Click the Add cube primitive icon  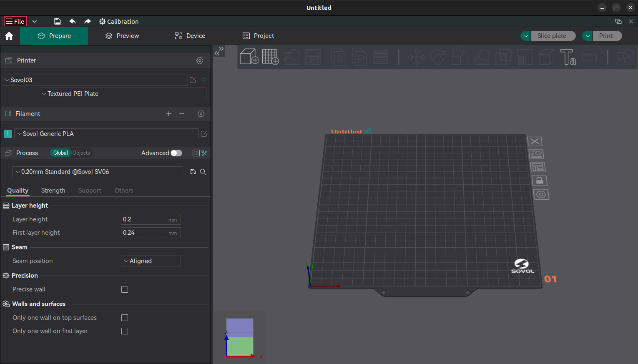(249, 57)
